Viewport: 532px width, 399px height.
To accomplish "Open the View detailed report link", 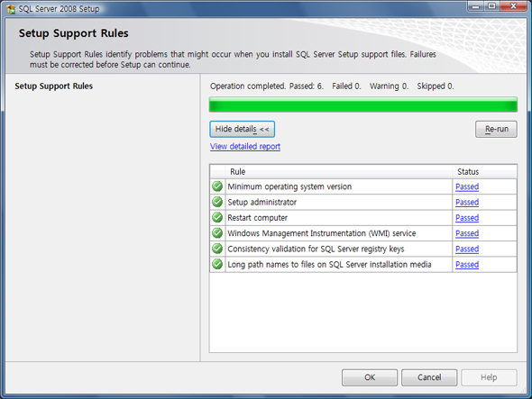I will (245, 147).
